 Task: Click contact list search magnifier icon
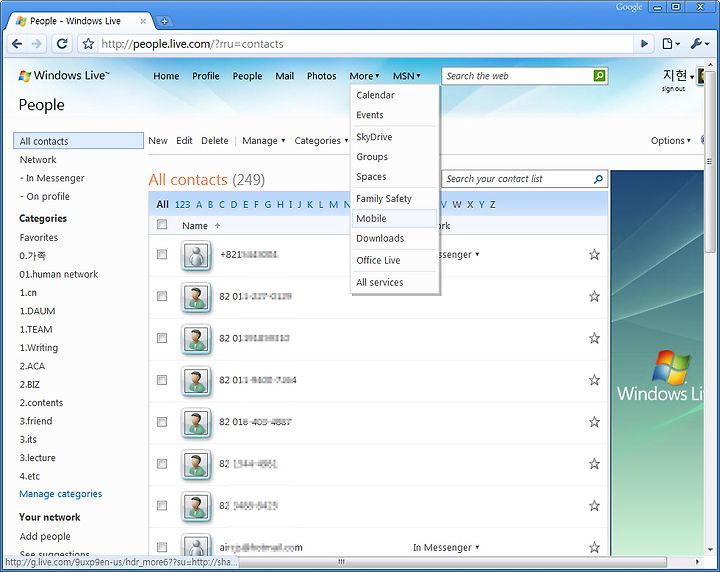pyautogui.click(x=598, y=179)
